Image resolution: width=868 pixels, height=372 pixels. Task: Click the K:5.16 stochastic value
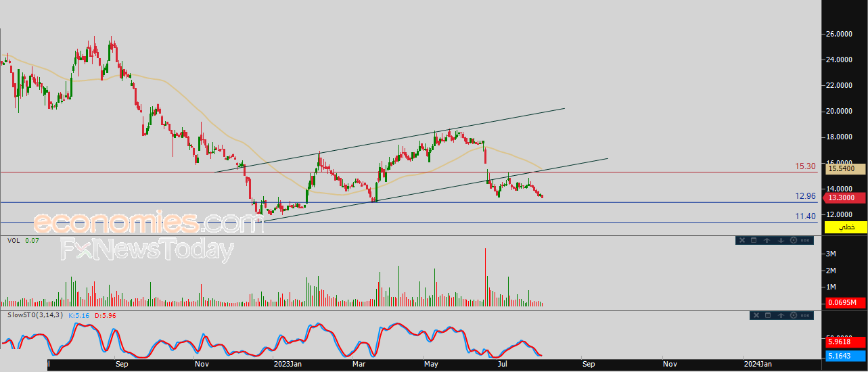pos(80,315)
